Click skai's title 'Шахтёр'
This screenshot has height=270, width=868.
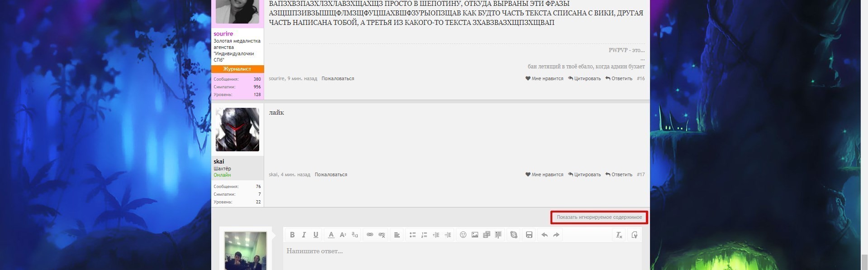click(x=222, y=169)
